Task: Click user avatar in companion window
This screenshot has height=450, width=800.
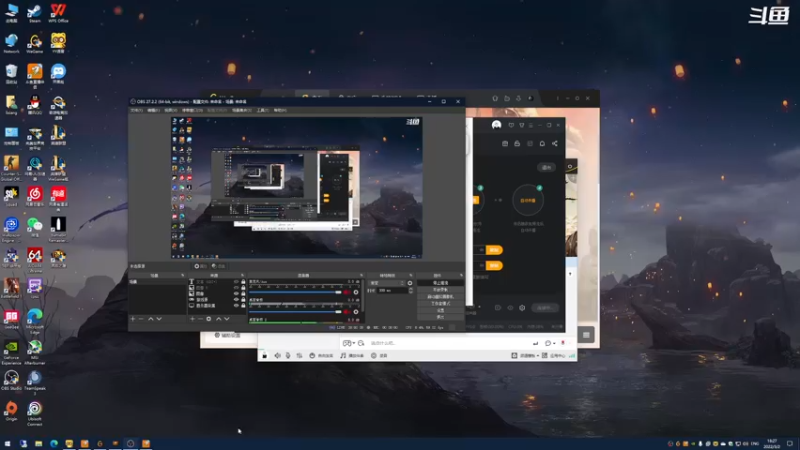Action: pos(496,125)
